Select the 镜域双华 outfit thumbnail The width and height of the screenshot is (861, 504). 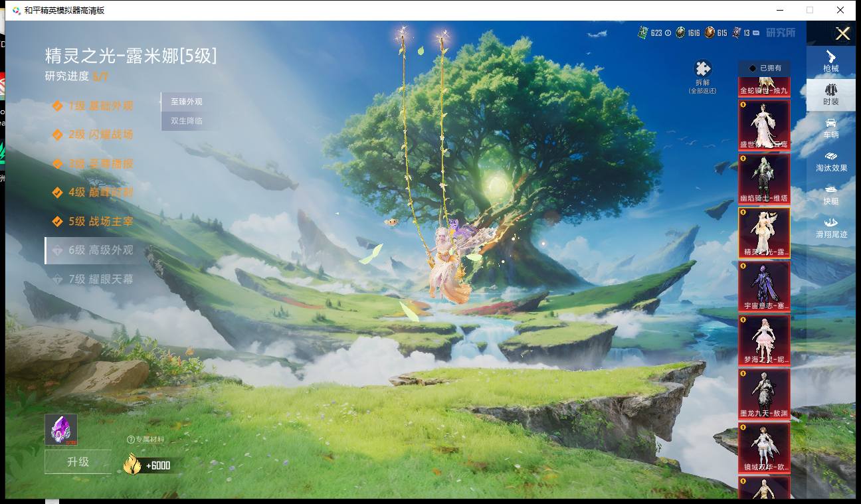click(764, 448)
